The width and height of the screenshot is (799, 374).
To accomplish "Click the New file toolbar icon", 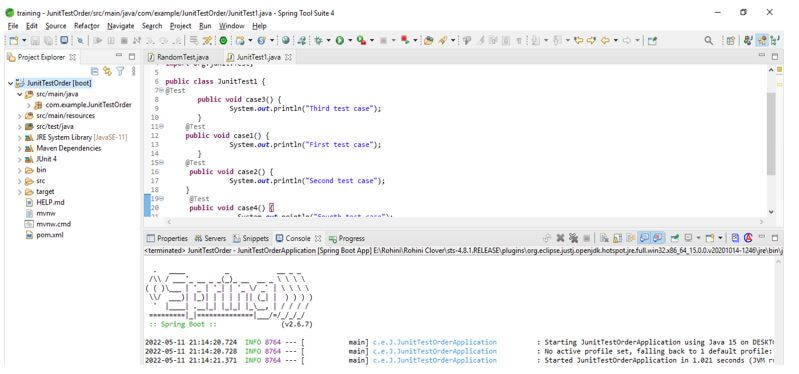I will (x=14, y=41).
